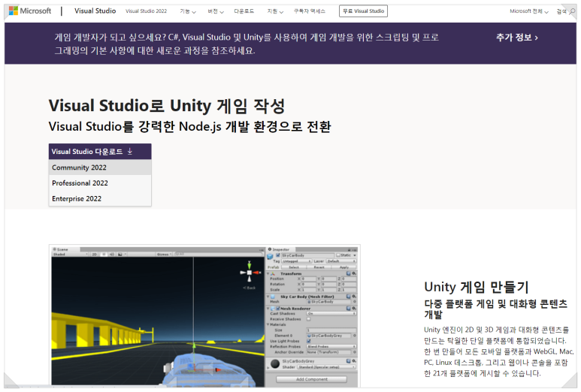Click the scene orientation gizmo in Unity view

tap(250, 273)
